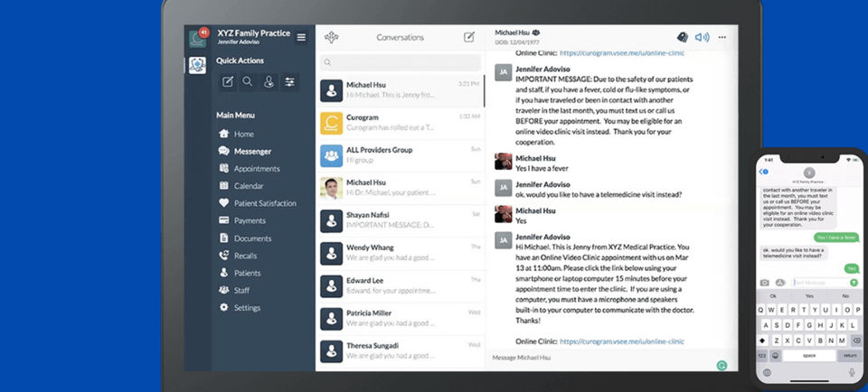868x392 pixels.
Task: Open the Shayan Nafisi conversation
Action: coord(401,220)
